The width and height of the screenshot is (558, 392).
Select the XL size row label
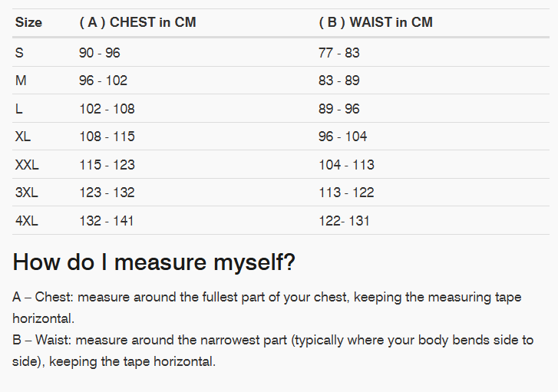click(23, 137)
